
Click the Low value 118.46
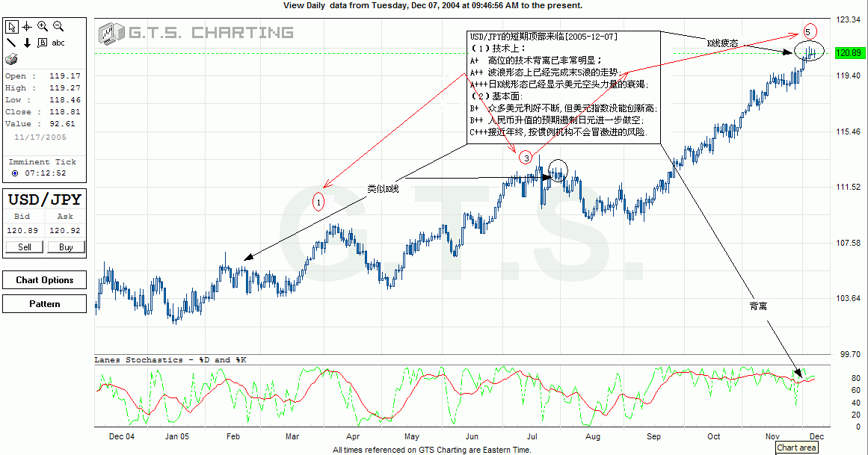(x=65, y=99)
